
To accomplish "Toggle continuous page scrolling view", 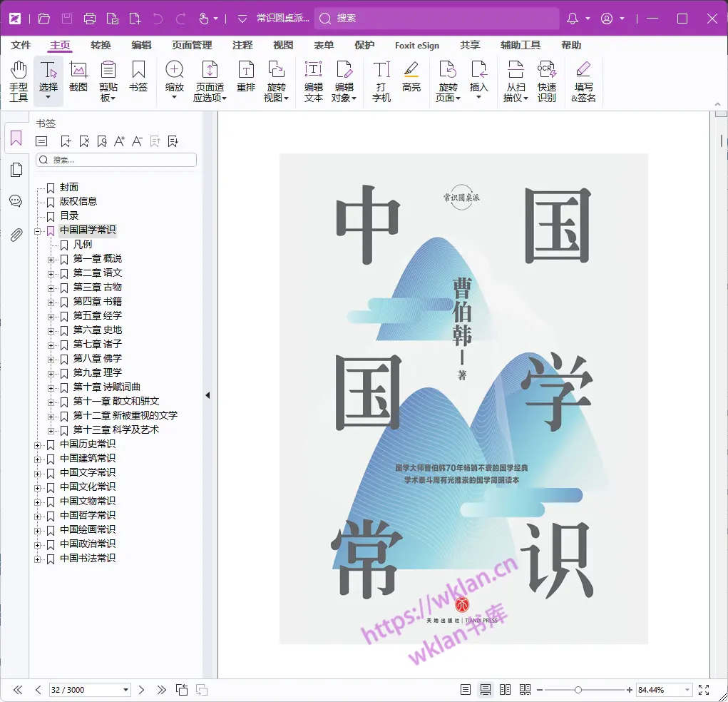I will (x=486, y=690).
